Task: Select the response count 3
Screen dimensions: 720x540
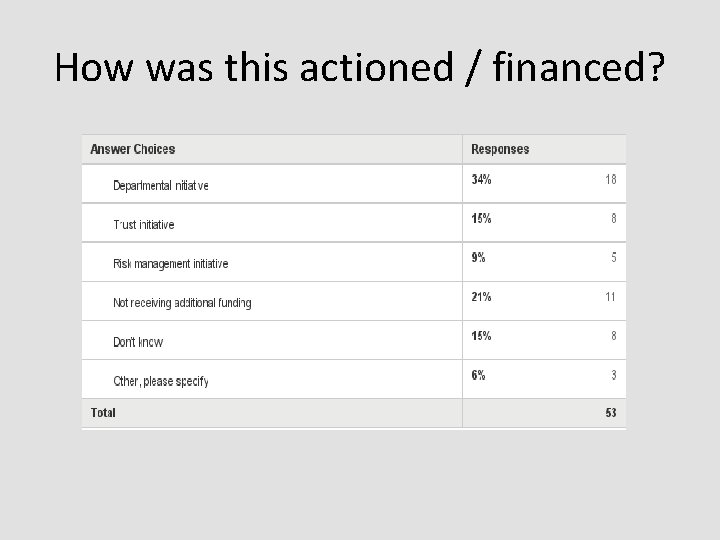Action: point(613,375)
